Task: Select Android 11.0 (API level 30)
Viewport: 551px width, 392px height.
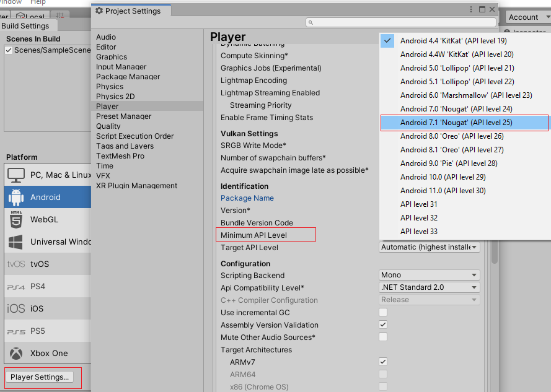Action: click(465, 191)
